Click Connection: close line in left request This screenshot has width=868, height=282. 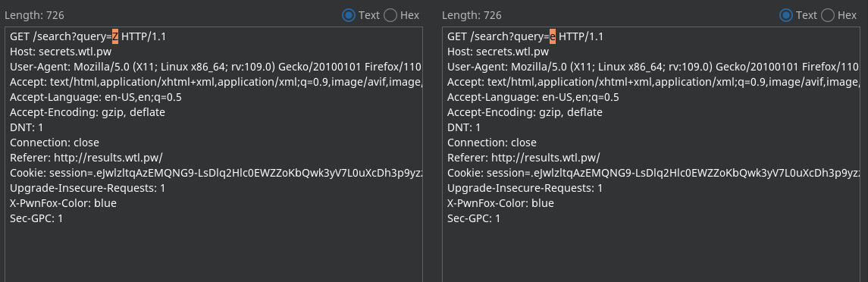pos(55,143)
